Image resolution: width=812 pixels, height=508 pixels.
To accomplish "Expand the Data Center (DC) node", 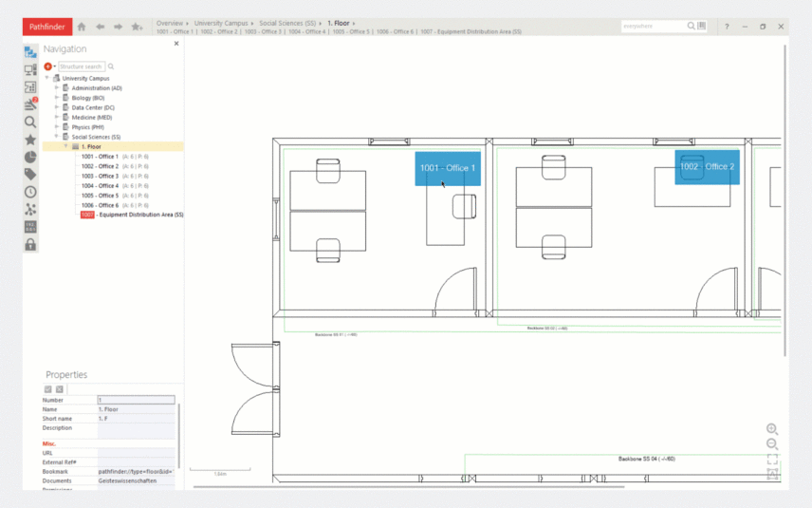I will pyautogui.click(x=57, y=107).
